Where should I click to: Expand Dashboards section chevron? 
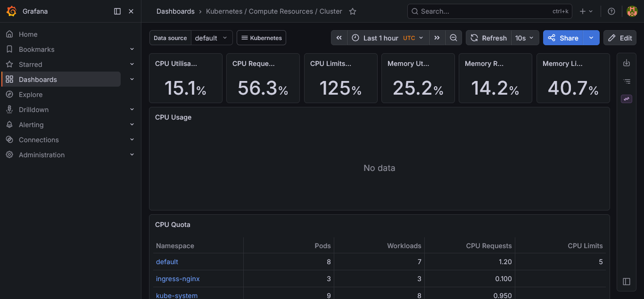tap(132, 79)
